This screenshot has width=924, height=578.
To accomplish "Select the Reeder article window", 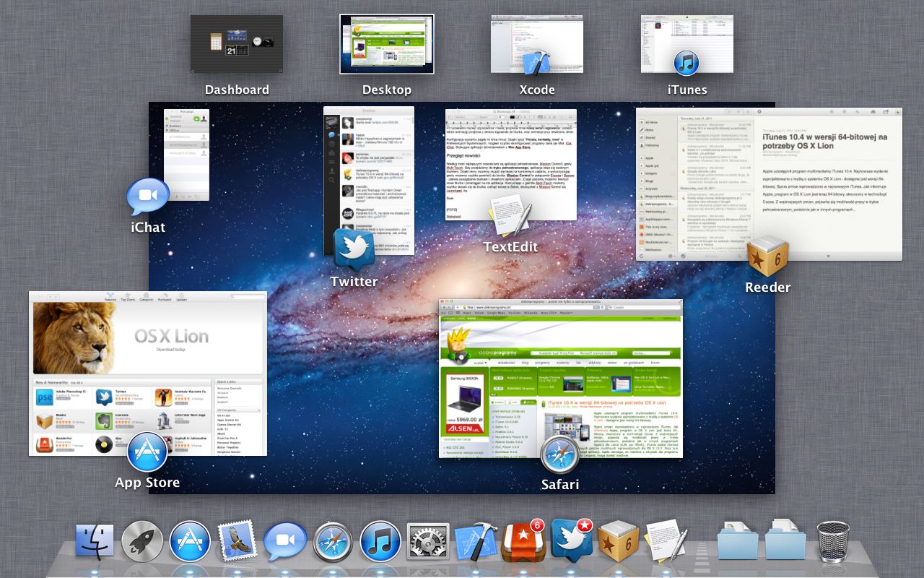I will [769, 184].
